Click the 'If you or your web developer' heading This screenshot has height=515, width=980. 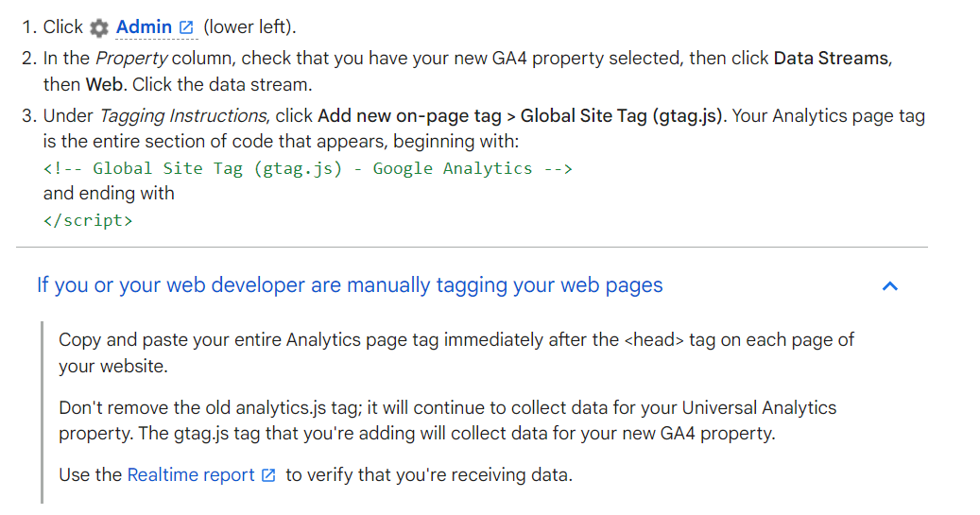[350, 285]
